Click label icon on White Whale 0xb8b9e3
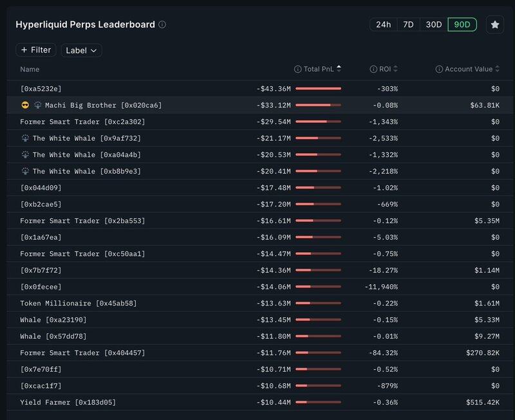Image resolution: width=515 pixels, height=420 pixels. coord(25,171)
